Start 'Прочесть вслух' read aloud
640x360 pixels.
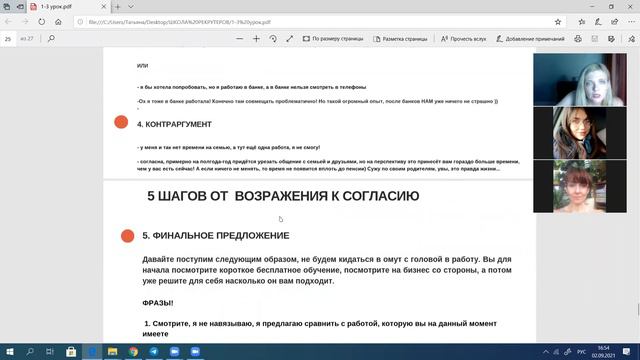tap(463, 39)
